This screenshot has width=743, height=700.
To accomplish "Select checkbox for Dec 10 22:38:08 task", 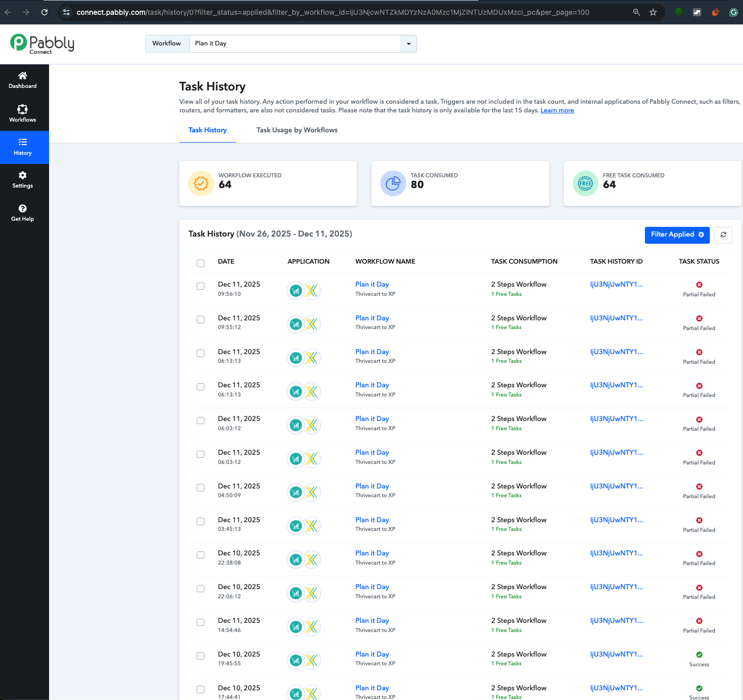I will pos(201,555).
